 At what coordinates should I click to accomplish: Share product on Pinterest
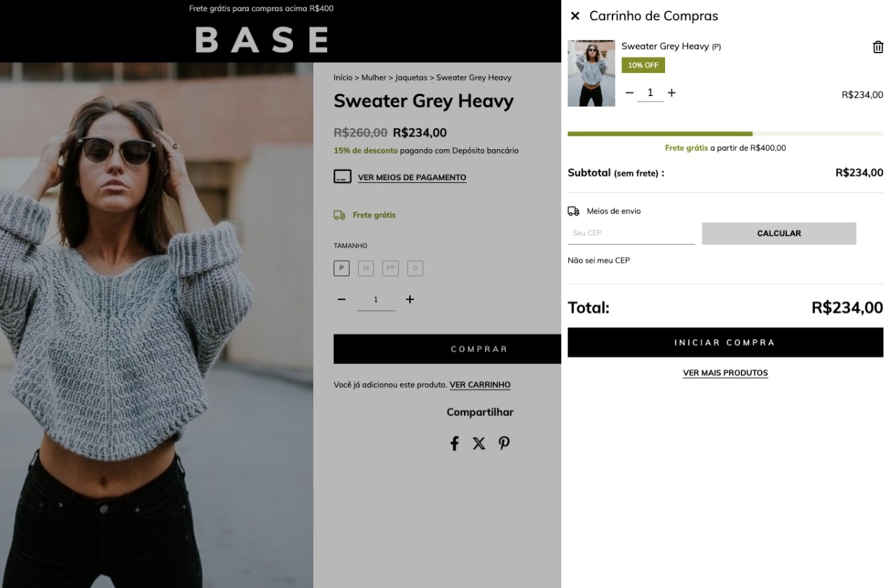(x=504, y=443)
